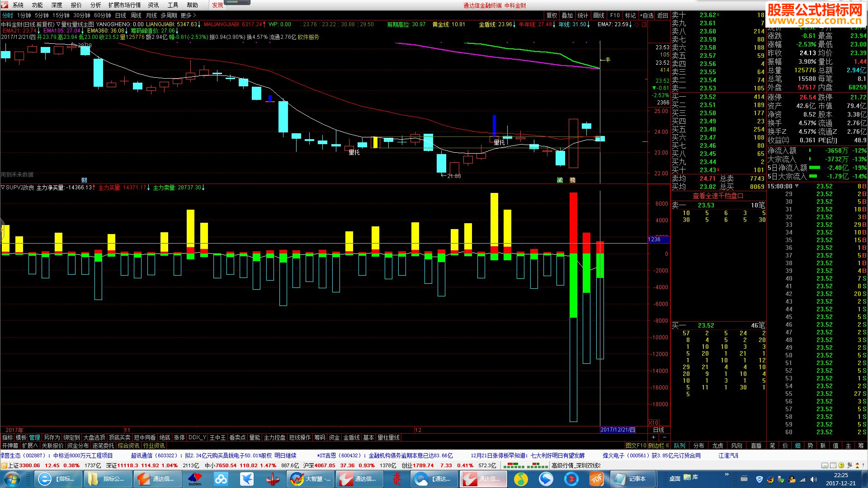Screen dimensions: 868x488
Task: Click the yellow status icon in bottom-right status bar
Action: (x=841, y=465)
